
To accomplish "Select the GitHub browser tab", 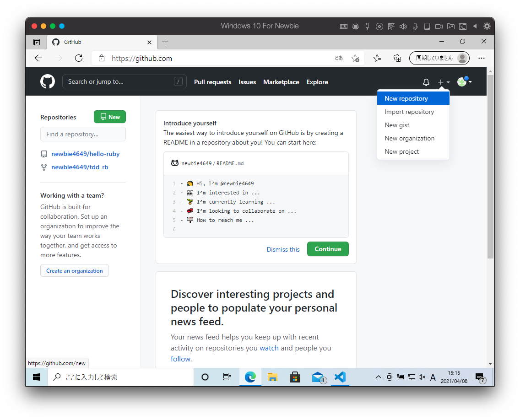I will [x=102, y=42].
